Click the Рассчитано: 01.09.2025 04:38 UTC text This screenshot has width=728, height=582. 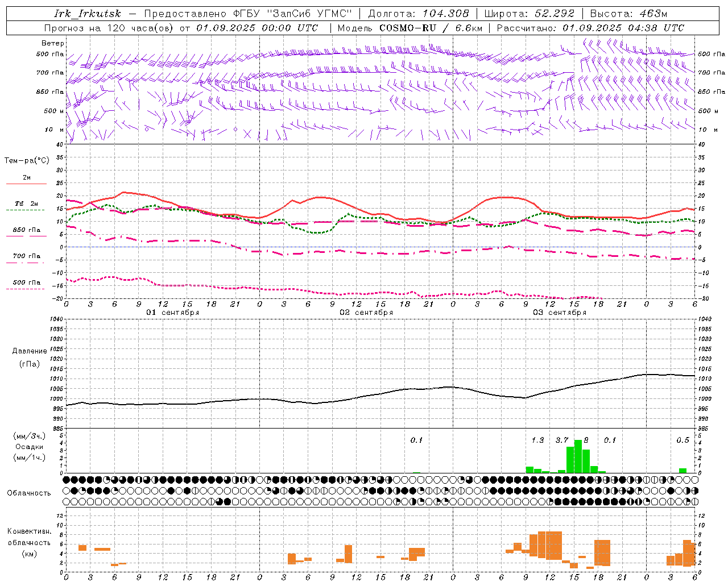coord(590,28)
